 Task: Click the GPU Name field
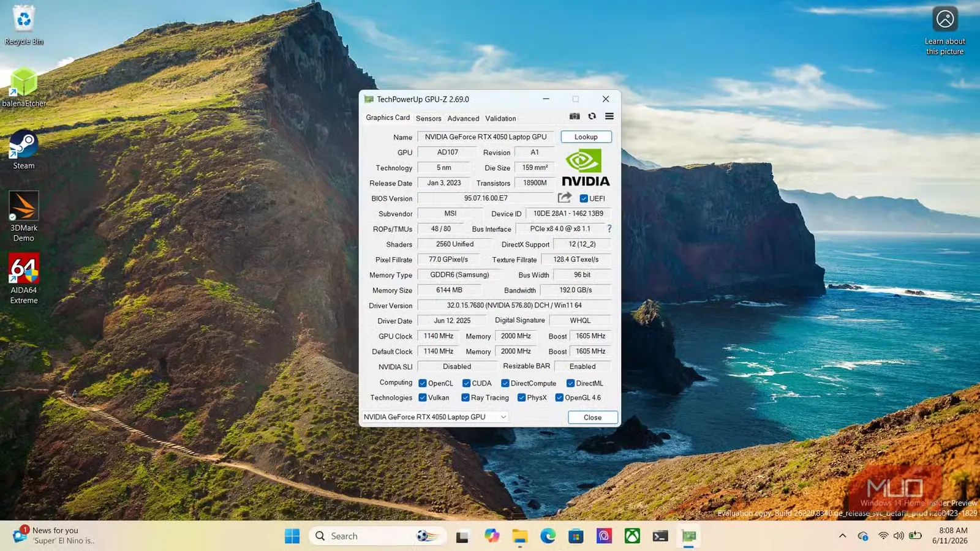click(486, 137)
